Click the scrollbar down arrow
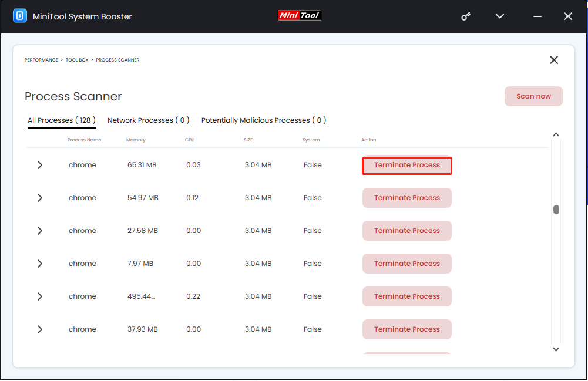 point(556,349)
